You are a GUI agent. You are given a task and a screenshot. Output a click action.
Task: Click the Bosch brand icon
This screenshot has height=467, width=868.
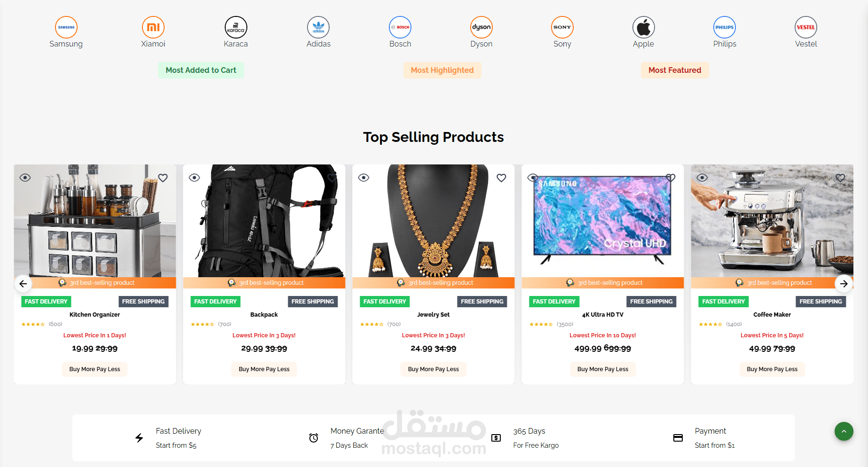(x=400, y=27)
